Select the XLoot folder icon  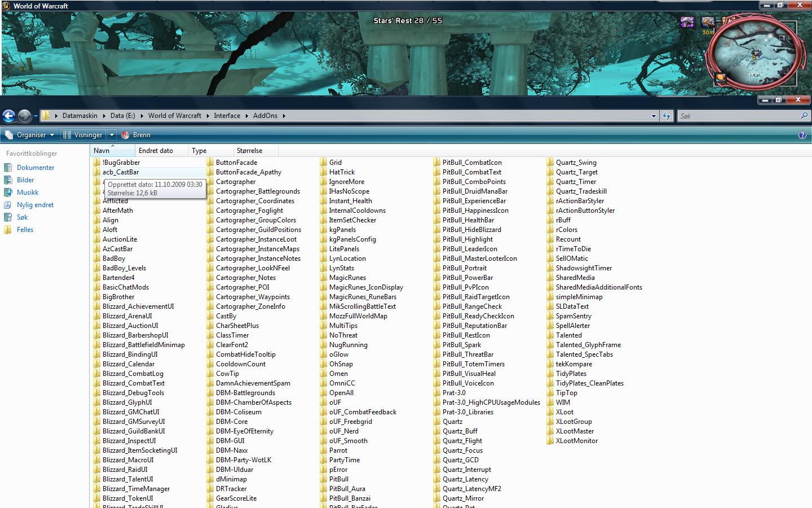pyautogui.click(x=550, y=412)
